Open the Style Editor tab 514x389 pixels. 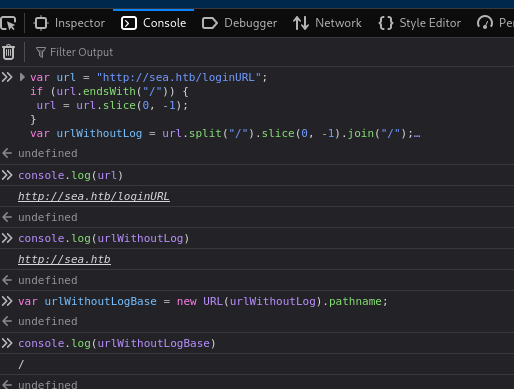(x=420, y=23)
